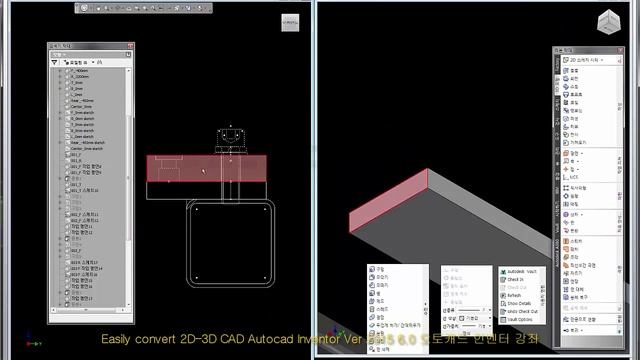
Task: Select the 쉘 (Shell) tool
Action: click(x=375, y=293)
